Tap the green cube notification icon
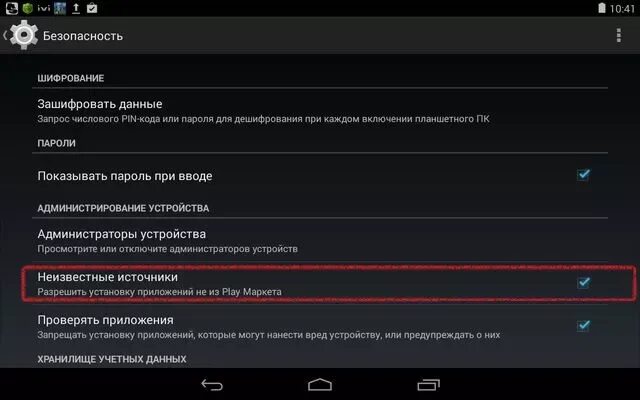The height and width of the screenshot is (400, 640). click(x=28, y=8)
